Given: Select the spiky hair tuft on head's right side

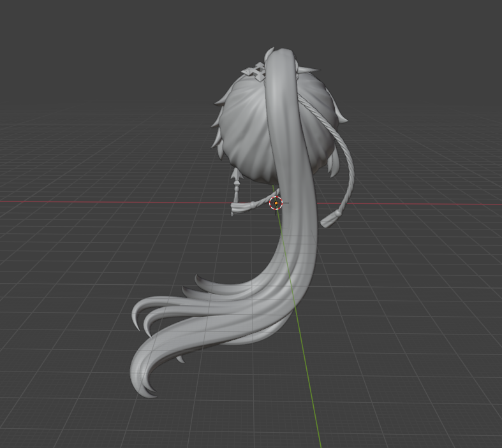Looking at the screenshot, I should [341, 118].
